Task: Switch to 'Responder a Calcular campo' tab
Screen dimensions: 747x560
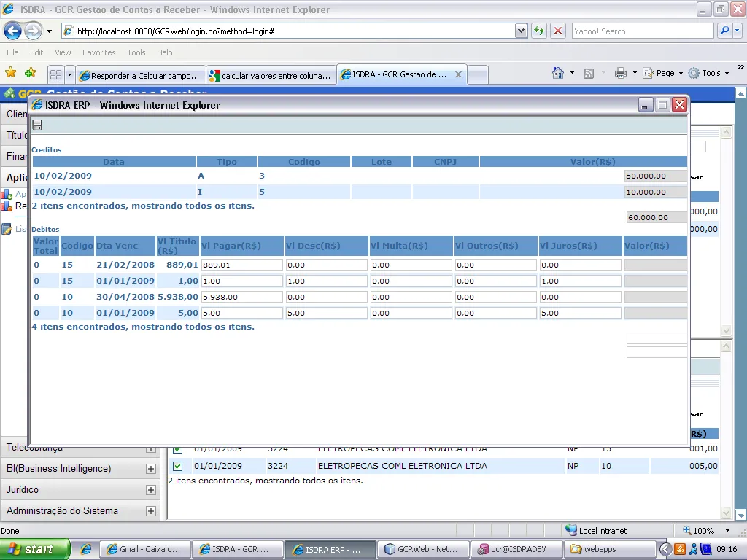Action: 141,75
